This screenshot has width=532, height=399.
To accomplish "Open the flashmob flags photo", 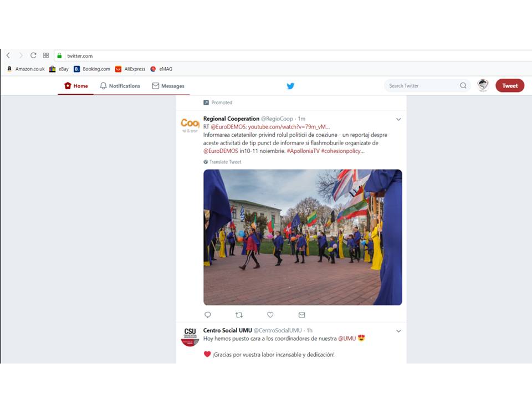I will [x=303, y=237].
